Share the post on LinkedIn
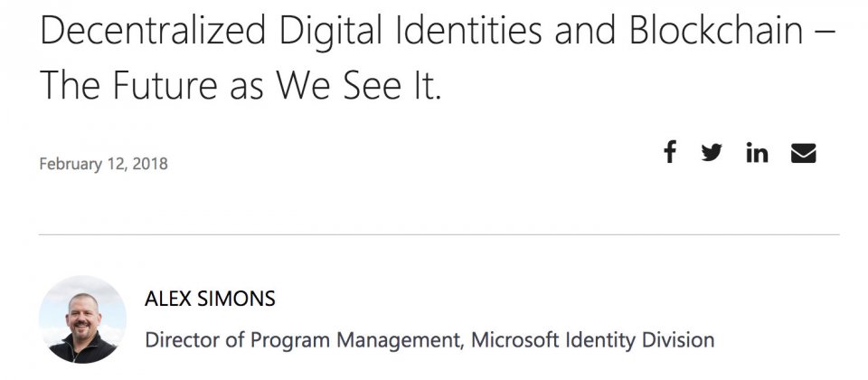868x380 pixels. click(x=757, y=152)
